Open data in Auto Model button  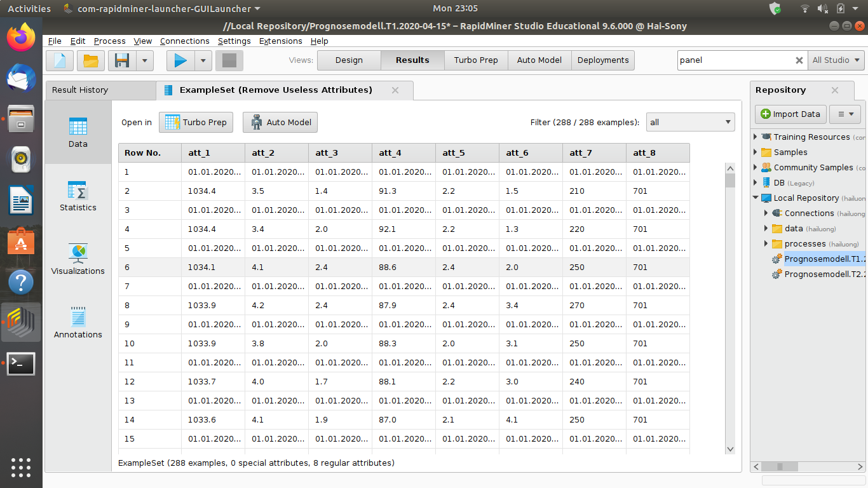click(280, 122)
